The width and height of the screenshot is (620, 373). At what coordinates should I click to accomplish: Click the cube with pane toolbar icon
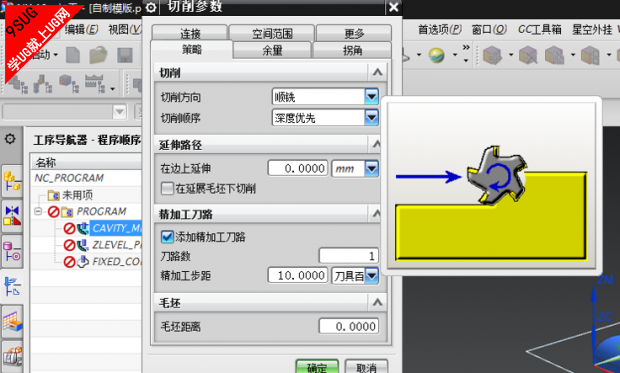pos(590,55)
